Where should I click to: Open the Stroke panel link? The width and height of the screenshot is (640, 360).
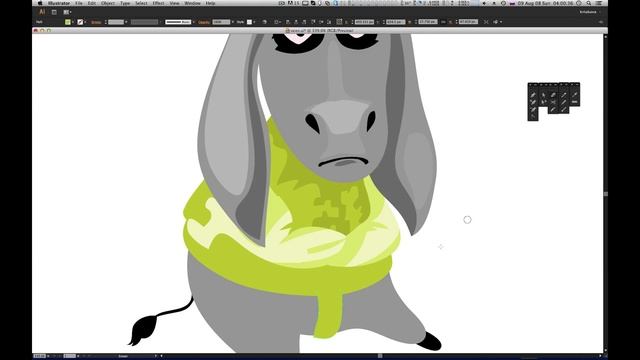point(96,22)
